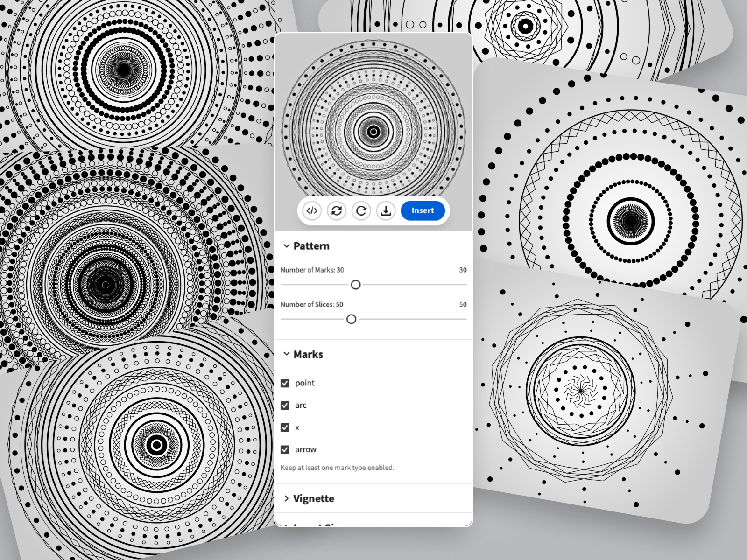Click the Vignette heading text

(314, 498)
